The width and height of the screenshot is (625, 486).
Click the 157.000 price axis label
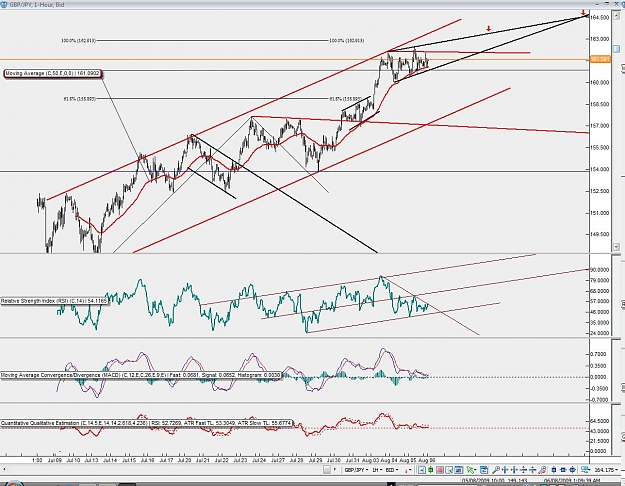600,126
